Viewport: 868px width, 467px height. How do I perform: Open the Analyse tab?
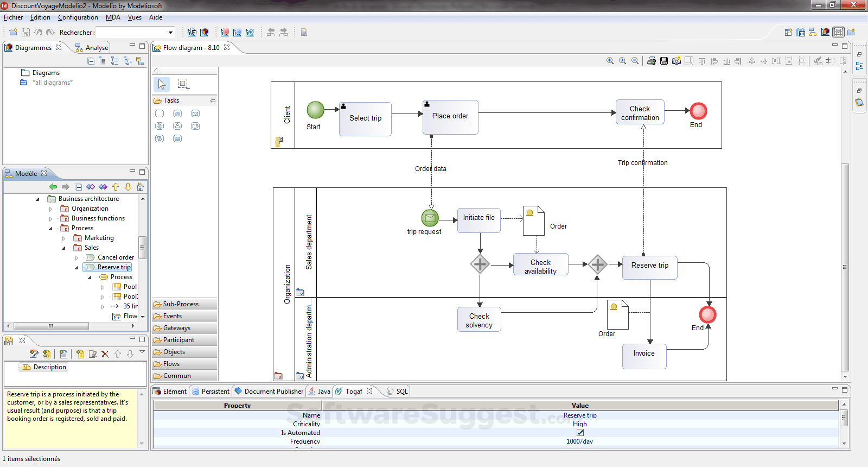[x=97, y=48]
